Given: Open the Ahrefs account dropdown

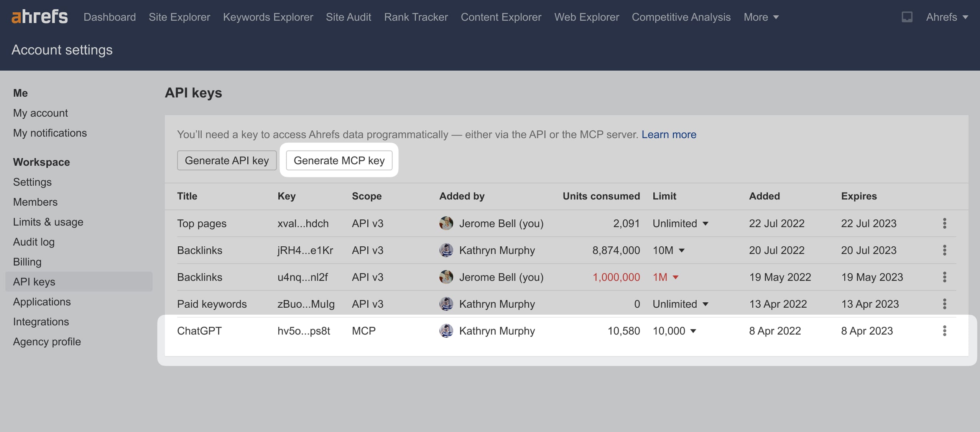Looking at the screenshot, I should [x=947, y=17].
